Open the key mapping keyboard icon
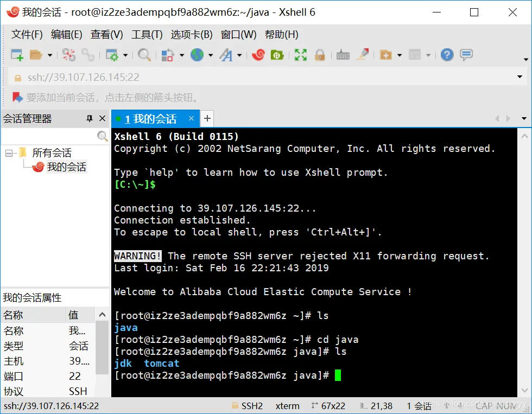 coord(343,55)
